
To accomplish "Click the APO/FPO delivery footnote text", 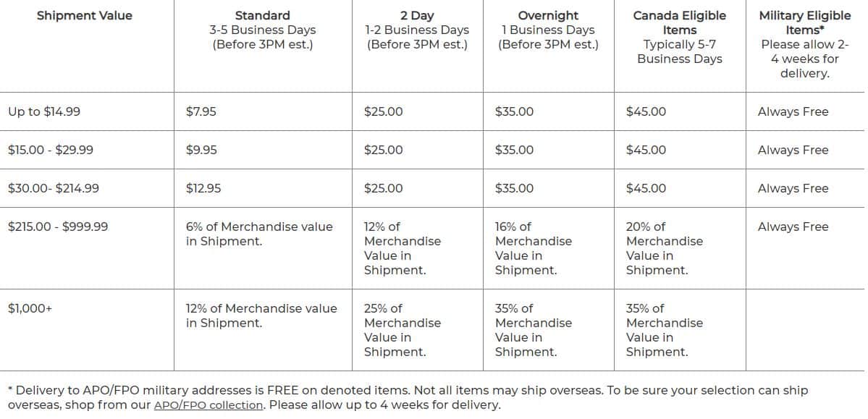I will pyautogui.click(x=408, y=397).
